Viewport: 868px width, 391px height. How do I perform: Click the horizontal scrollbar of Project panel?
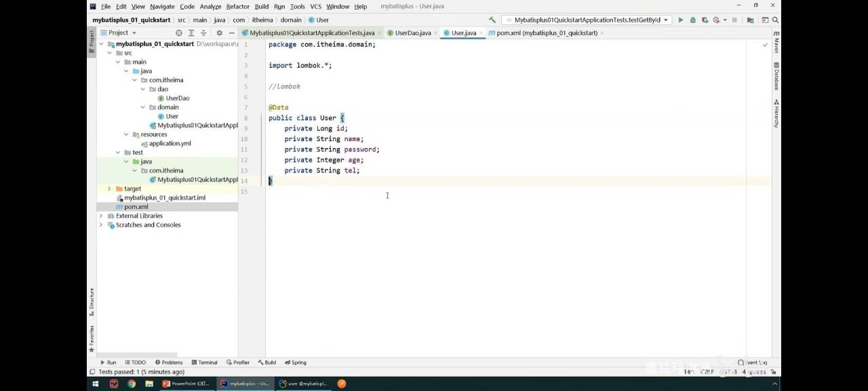click(x=138, y=355)
